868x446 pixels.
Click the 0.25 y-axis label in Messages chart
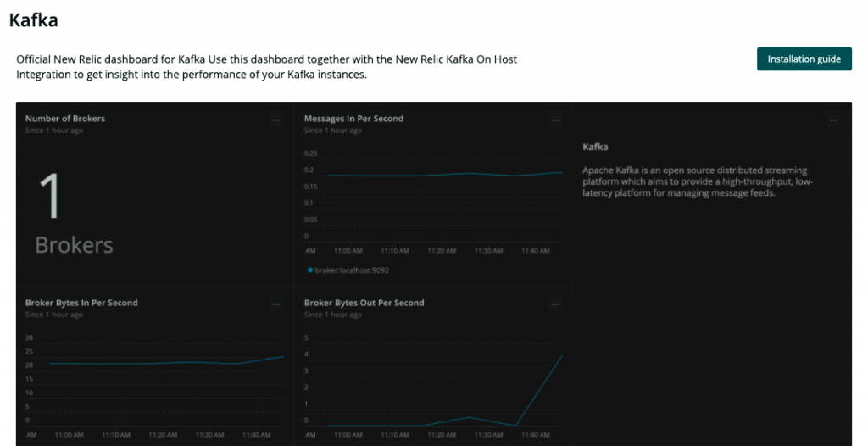pos(310,153)
